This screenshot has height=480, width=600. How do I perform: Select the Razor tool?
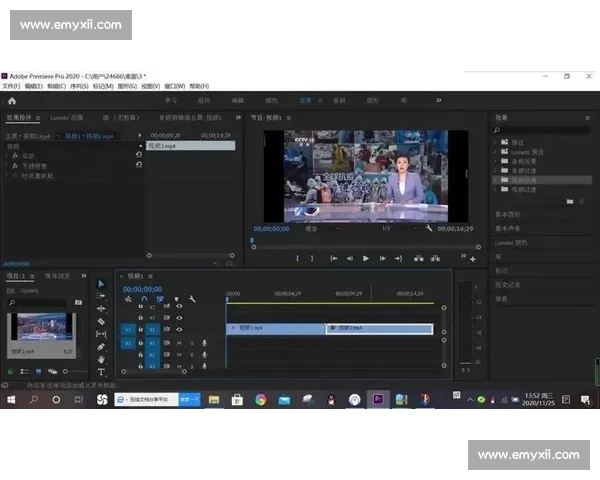pos(101,321)
